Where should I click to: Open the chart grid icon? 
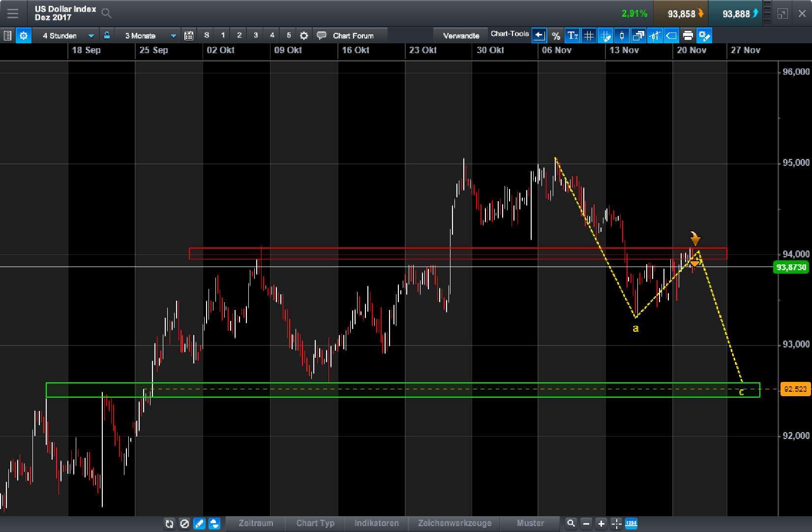589,35
